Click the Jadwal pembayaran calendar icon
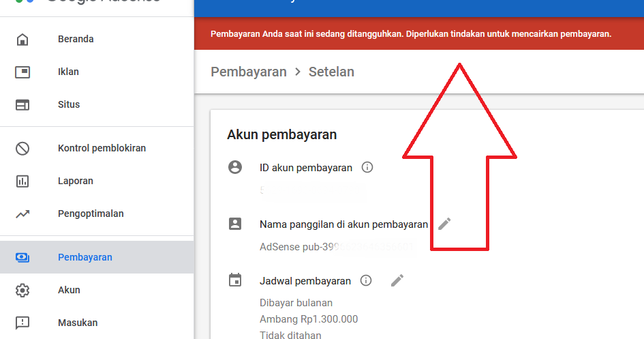The height and width of the screenshot is (339, 644). [x=235, y=280]
